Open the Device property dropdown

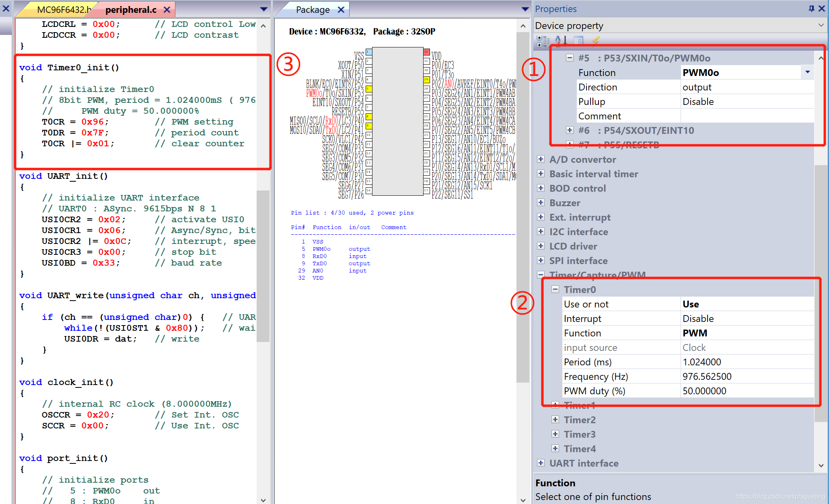click(x=821, y=25)
